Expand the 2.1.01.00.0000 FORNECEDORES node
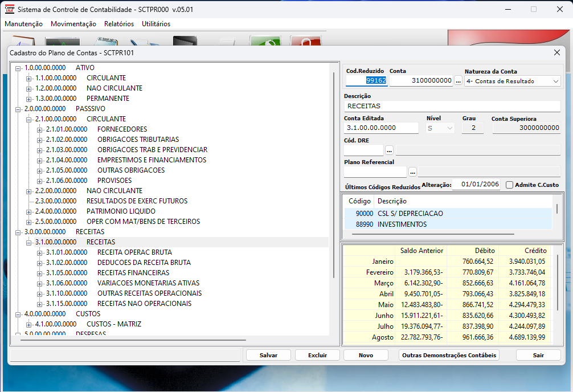The width and height of the screenshot is (573, 392). point(39,130)
